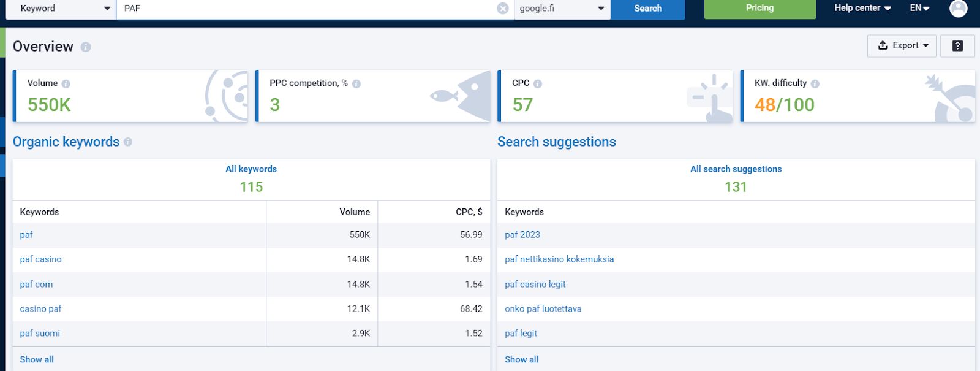The width and height of the screenshot is (980, 371).
Task: Click info icon next to CPC label
Action: tap(538, 84)
